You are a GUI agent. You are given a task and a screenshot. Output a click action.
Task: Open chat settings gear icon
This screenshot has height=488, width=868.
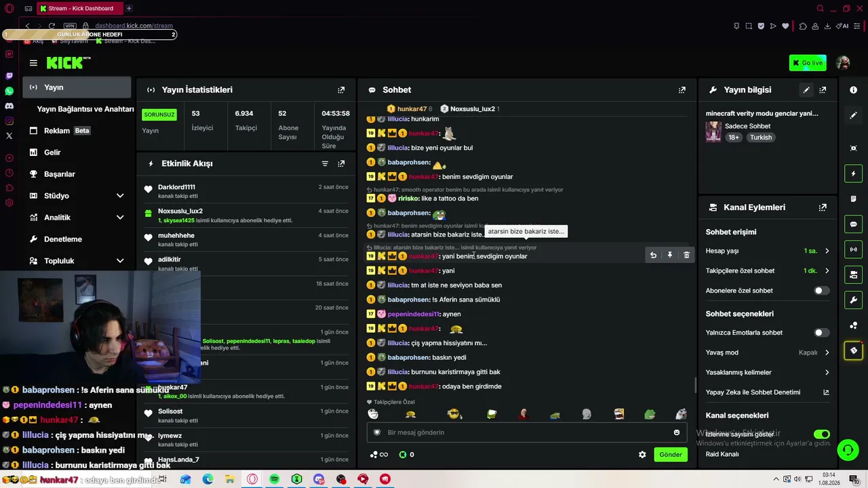click(642, 455)
